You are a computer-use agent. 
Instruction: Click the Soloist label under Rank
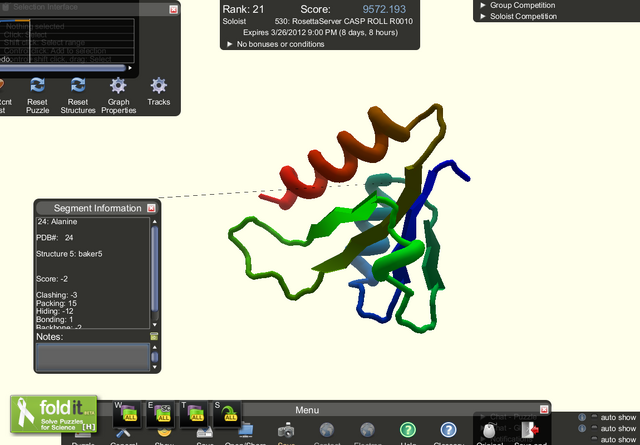tap(234, 21)
